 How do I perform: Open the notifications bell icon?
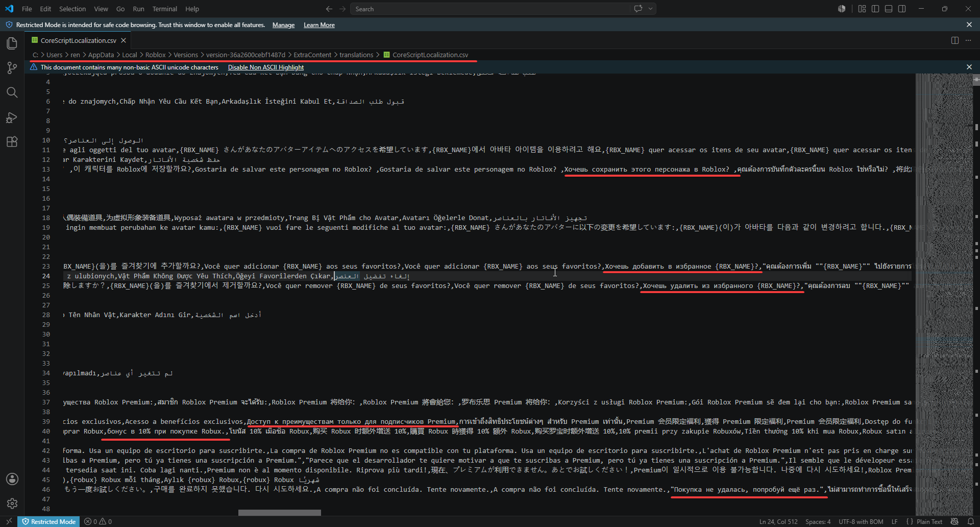tap(970, 521)
